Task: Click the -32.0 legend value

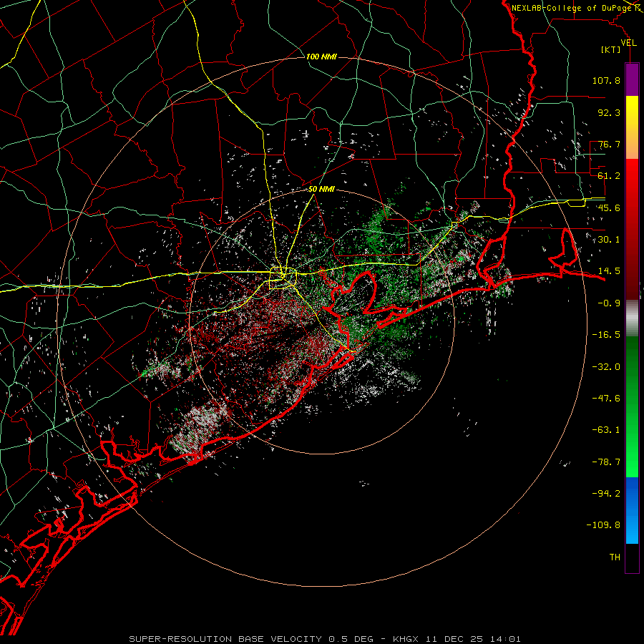Action: 606,367
